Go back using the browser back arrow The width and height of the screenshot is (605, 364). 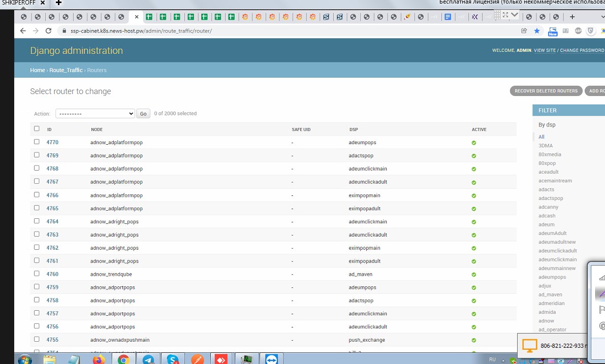point(23,31)
